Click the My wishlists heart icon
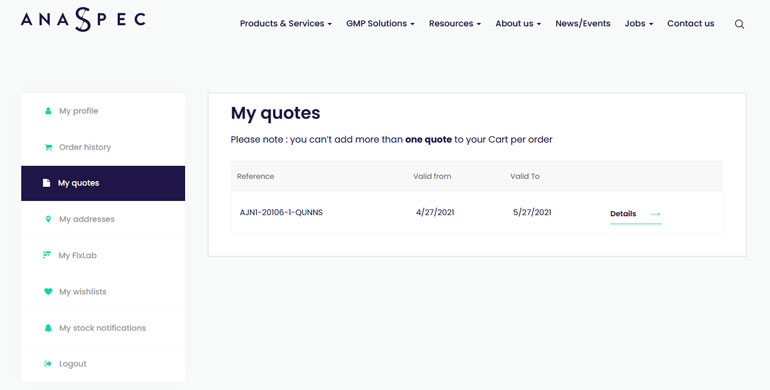 pyautogui.click(x=48, y=291)
